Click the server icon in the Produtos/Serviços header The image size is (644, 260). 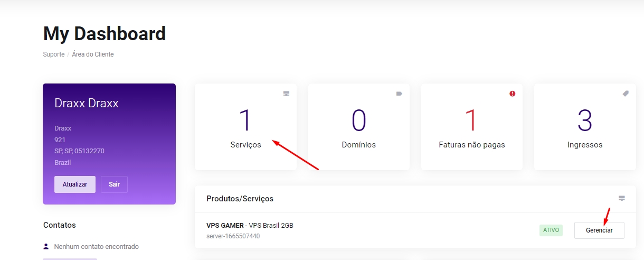621,199
